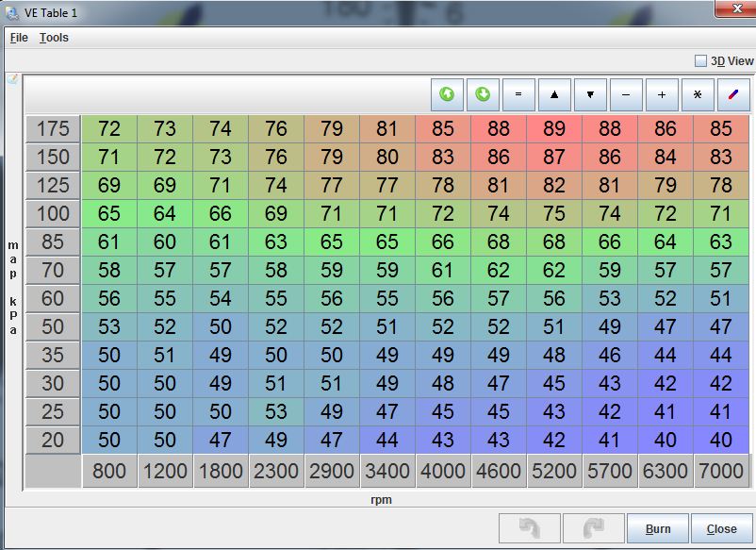Click the VE Table 1 title bar icon
Image resolution: width=756 pixels, height=550 pixels.
tap(12, 13)
